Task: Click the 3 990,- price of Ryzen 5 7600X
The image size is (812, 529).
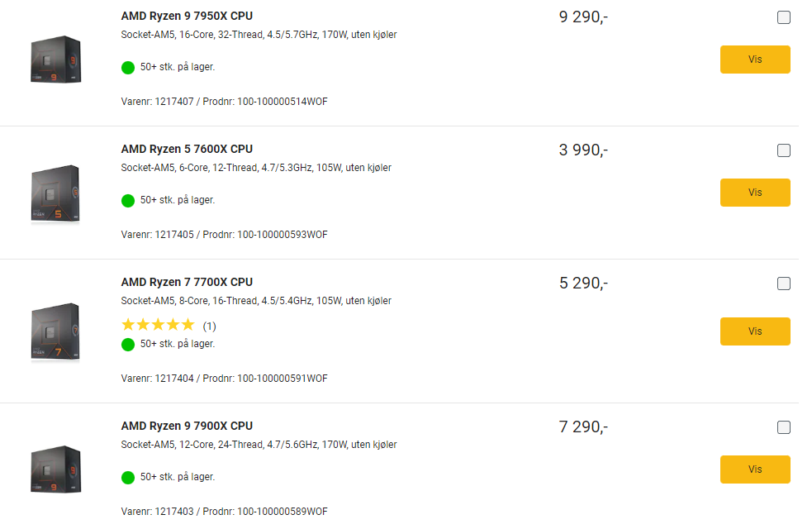Action: pos(583,150)
